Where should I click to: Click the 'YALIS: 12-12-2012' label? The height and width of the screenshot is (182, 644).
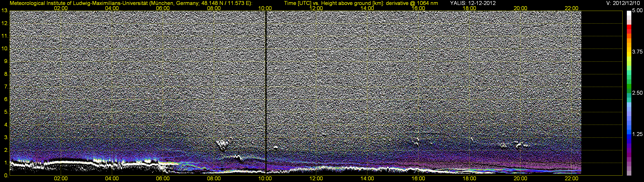(x=473, y=3)
